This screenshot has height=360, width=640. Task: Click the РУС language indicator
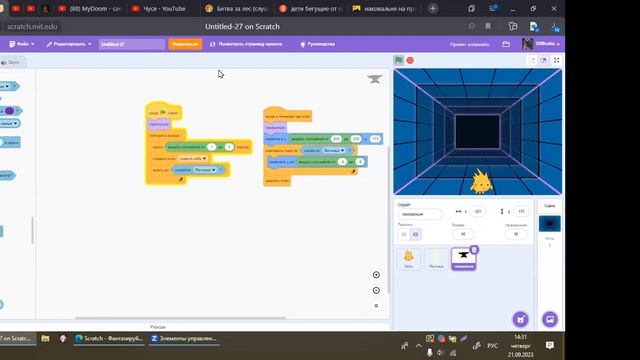(x=492, y=346)
